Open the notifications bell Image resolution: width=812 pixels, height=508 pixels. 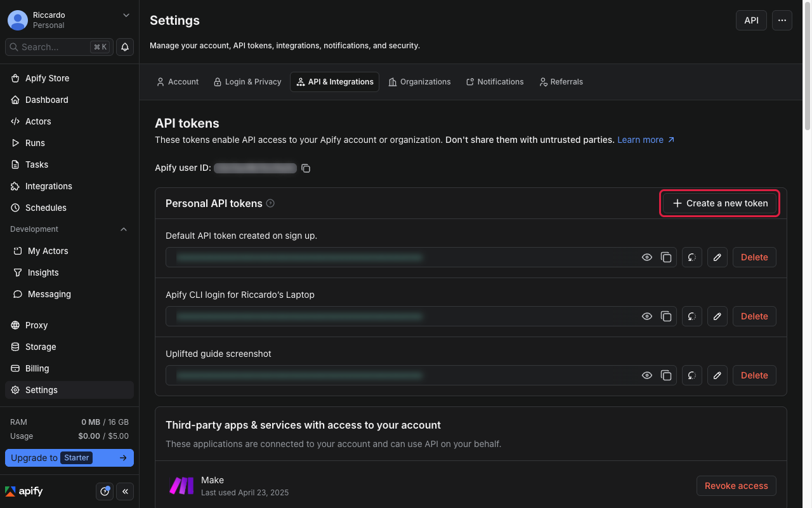click(x=125, y=47)
